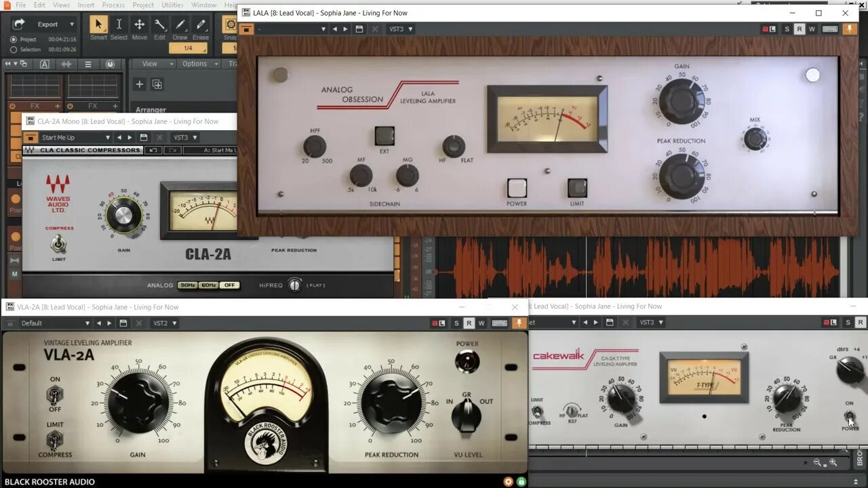This screenshot has height=488, width=868.
Task: Open 1/4 snap resolution dropdown under Draw
Action: coord(189,48)
